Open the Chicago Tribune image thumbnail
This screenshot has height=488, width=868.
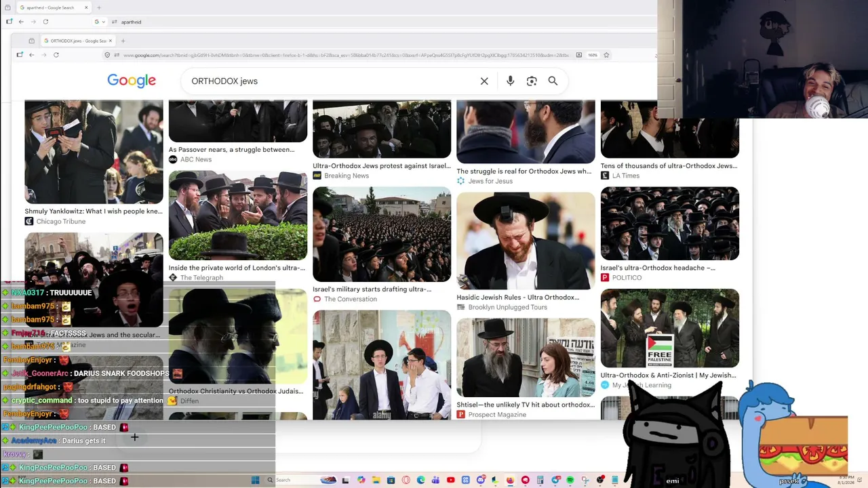pos(94,152)
